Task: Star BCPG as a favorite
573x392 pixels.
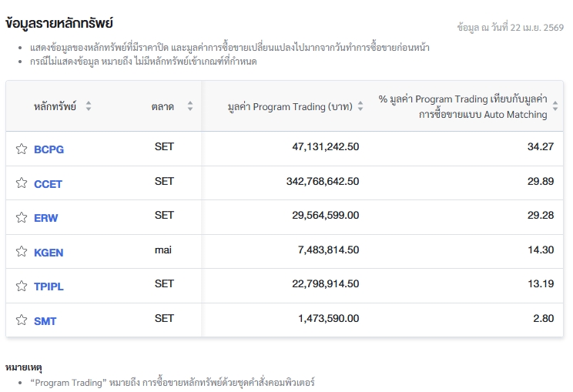Action: (22, 149)
